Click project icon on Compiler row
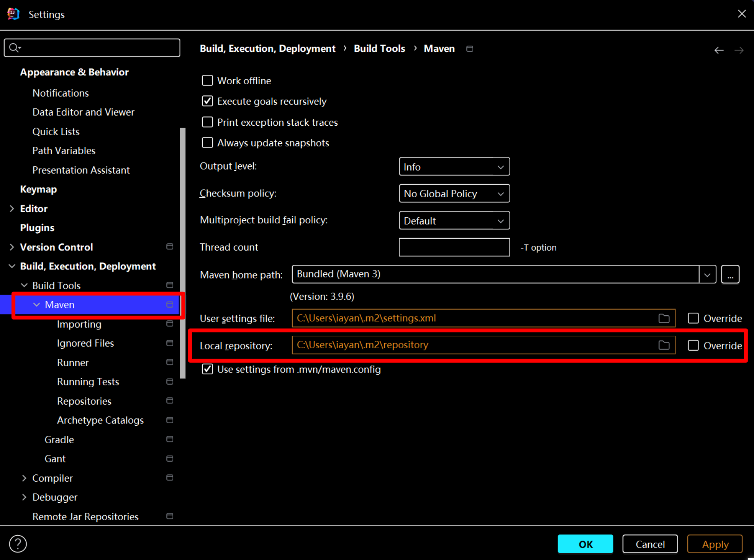 [x=169, y=478]
